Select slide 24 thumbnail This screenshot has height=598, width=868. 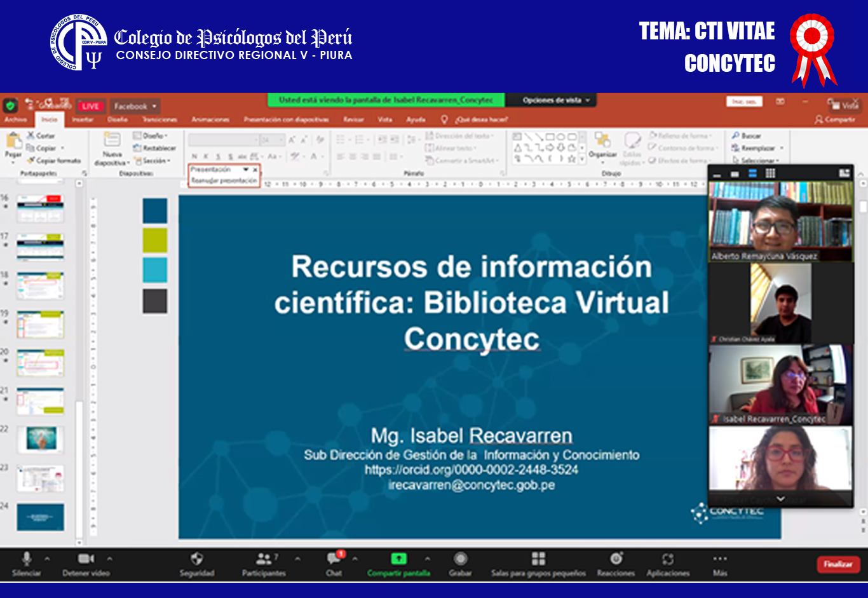pyautogui.click(x=41, y=517)
